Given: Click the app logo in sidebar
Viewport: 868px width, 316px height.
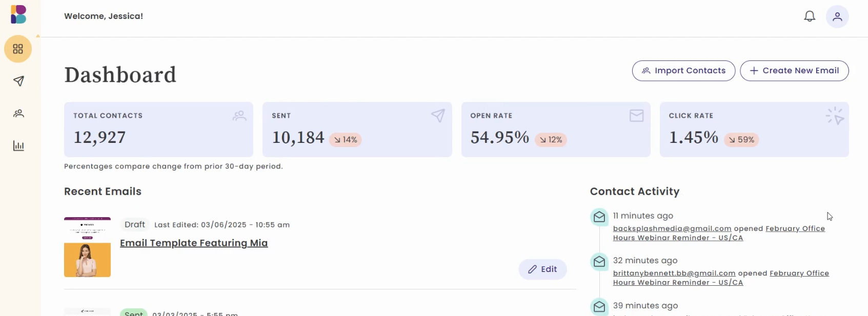Looking at the screenshot, I should (18, 14).
